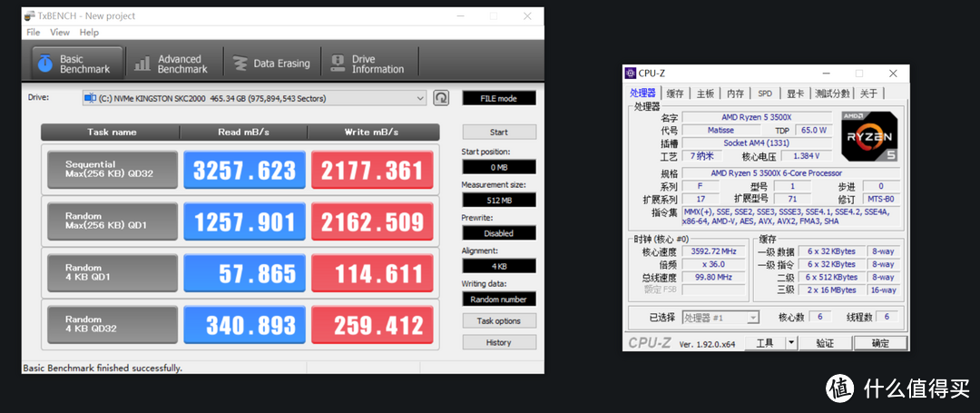
Task: Switch to the SPD tab in CPU-Z
Action: 765,93
